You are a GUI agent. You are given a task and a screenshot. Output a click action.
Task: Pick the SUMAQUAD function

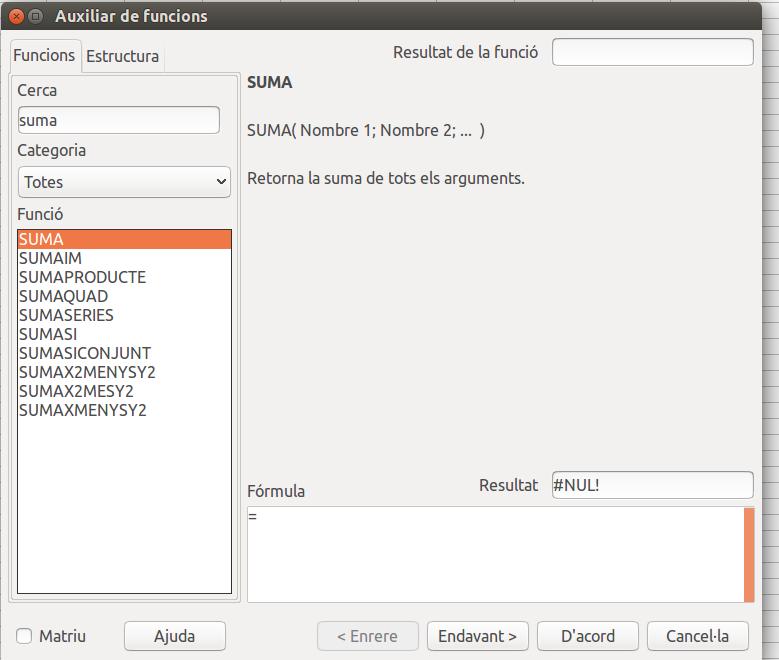point(63,296)
